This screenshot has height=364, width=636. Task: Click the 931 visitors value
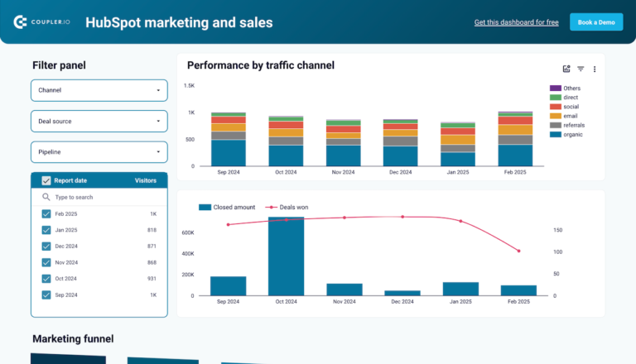(x=152, y=279)
